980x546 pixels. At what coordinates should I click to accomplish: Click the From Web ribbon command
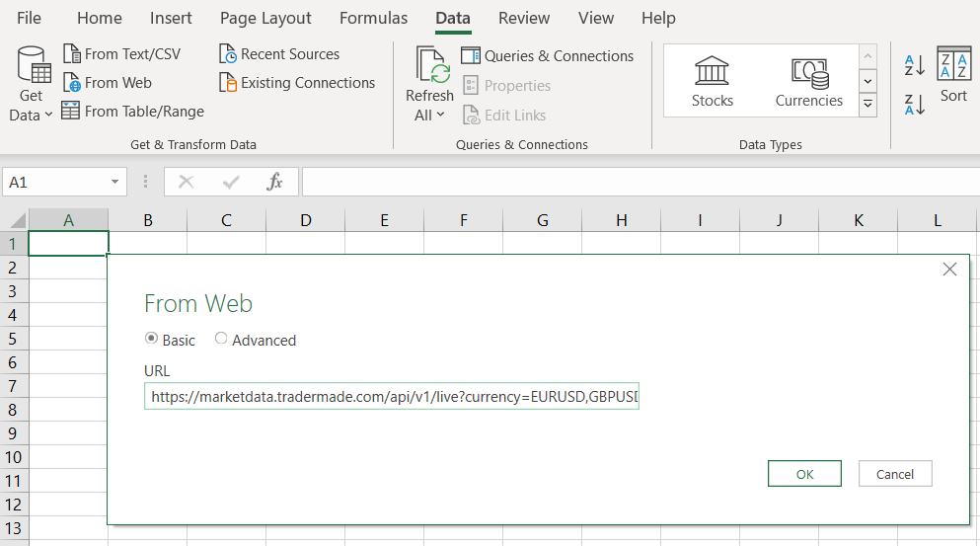108,83
